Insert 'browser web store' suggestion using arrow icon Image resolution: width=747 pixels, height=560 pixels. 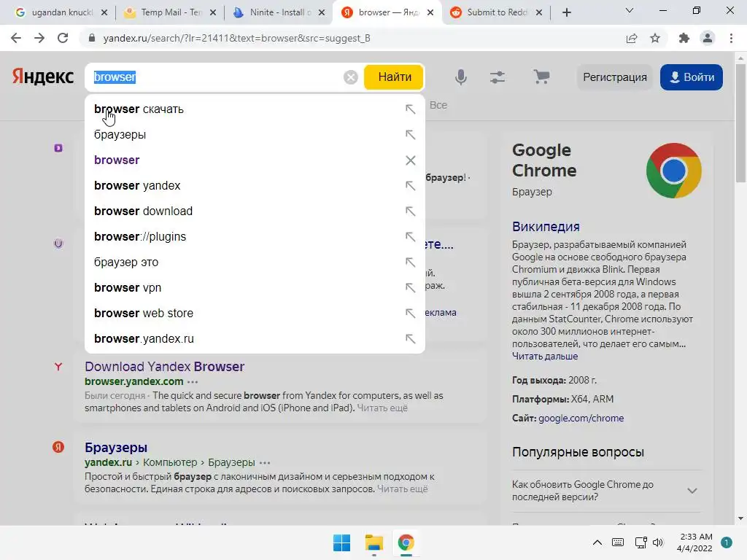point(410,314)
